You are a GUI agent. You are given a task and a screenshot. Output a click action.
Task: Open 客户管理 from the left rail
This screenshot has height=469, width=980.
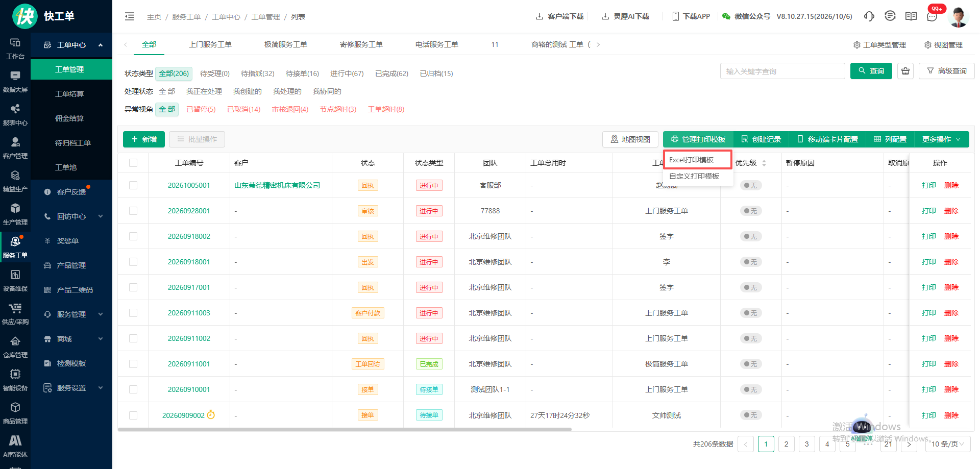pyautogui.click(x=15, y=148)
